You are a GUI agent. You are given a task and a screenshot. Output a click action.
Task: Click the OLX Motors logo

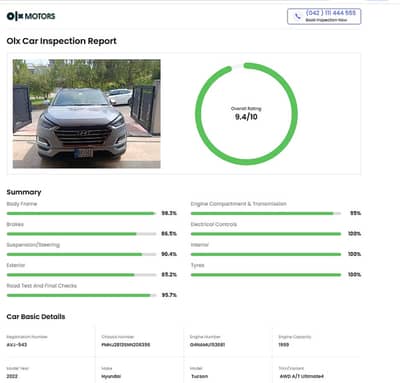pyautogui.click(x=31, y=16)
